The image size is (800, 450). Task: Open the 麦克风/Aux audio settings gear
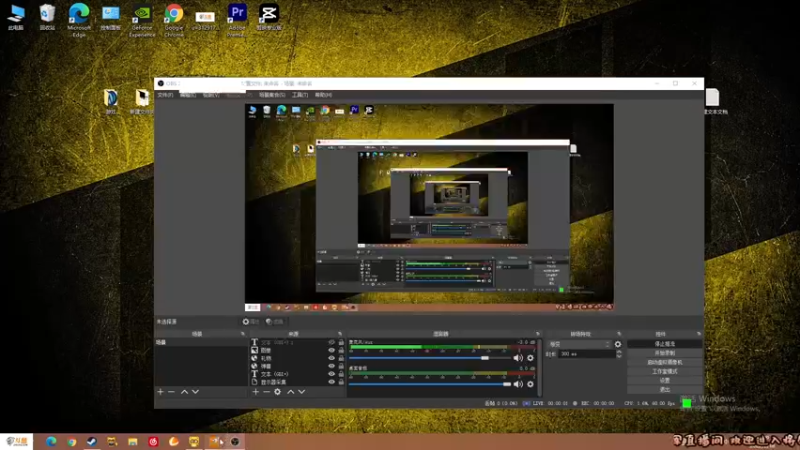[531, 358]
